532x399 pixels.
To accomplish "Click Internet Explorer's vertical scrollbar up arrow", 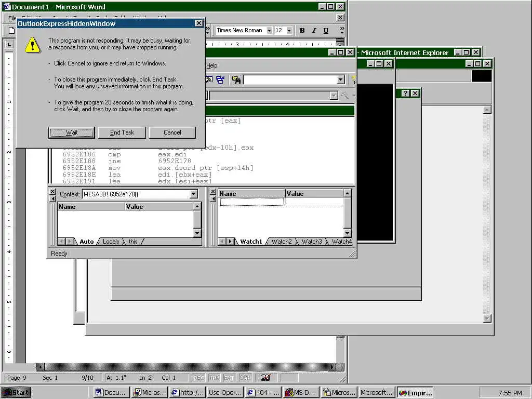I will [x=487, y=110].
